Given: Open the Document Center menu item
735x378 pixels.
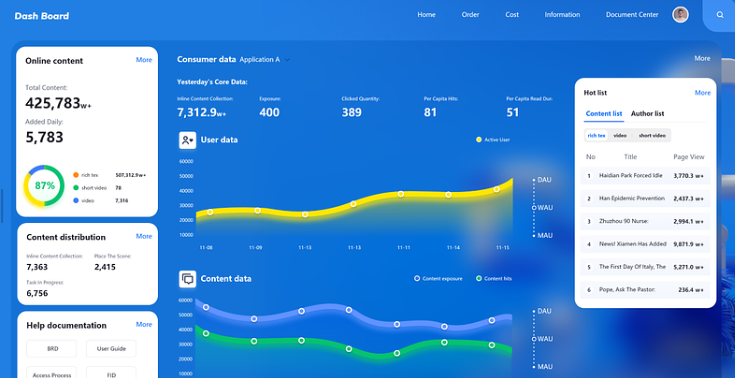Looking at the screenshot, I should pos(632,15).
